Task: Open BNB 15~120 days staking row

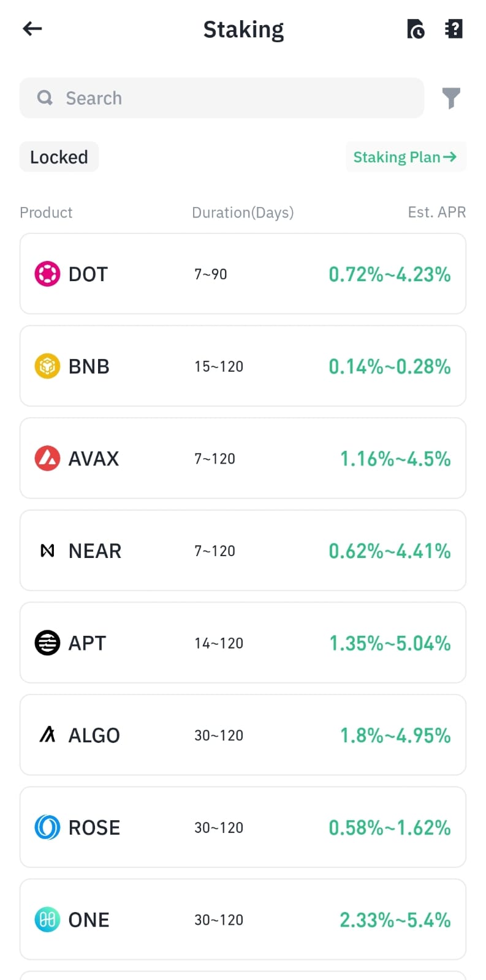Action: [243, 366]
